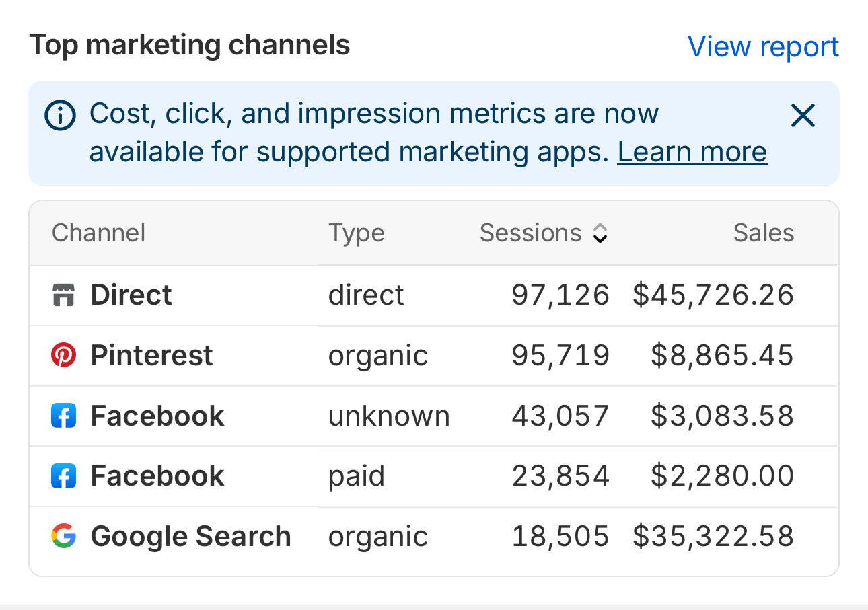868x610 pixels.
Task: Click Pinterest sessions value 95,719
Action: pos(560,355)
